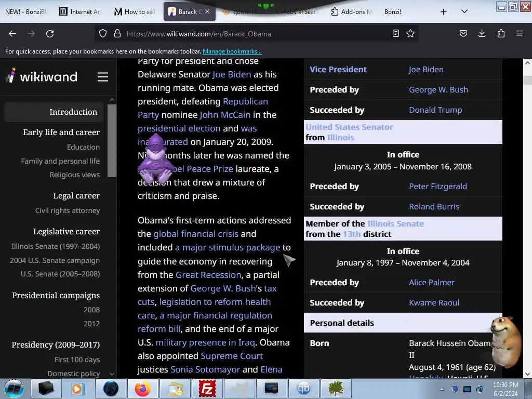This screenshot has height=399, width=532.
Task: Reload the current page
Action: coord(50,34)
